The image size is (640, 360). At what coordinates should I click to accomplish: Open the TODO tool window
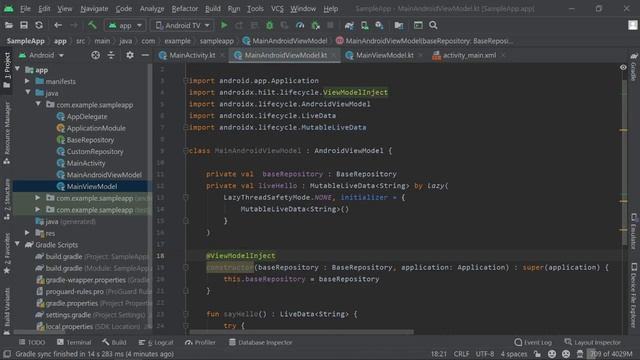point(32,342)
